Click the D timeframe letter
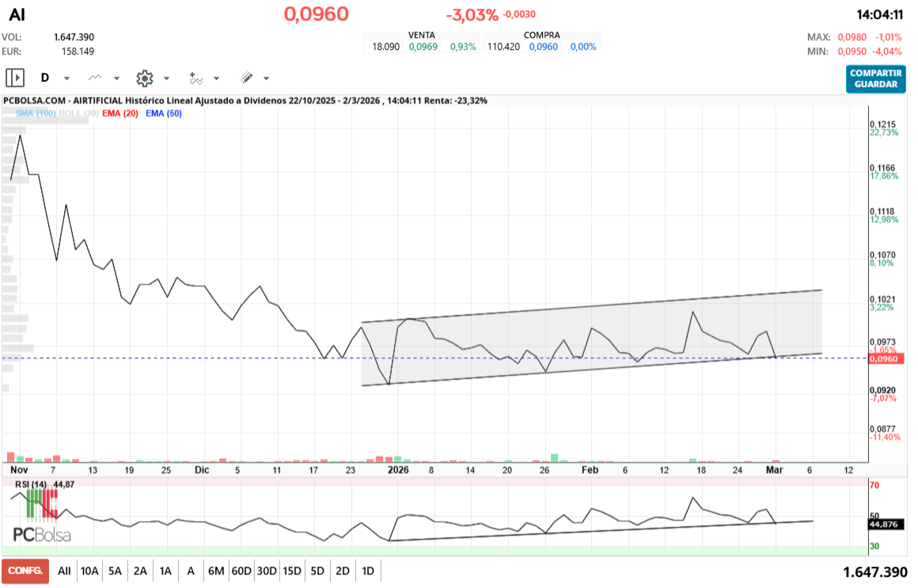Screen dimensions: 918x588 tap(45, 78)
